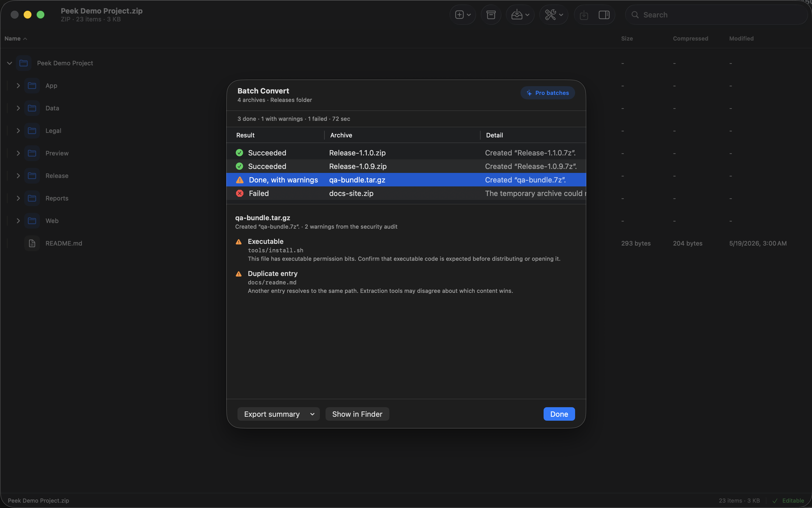Expand the App folder
Screen dimensions: 812x508
point(18,85)
